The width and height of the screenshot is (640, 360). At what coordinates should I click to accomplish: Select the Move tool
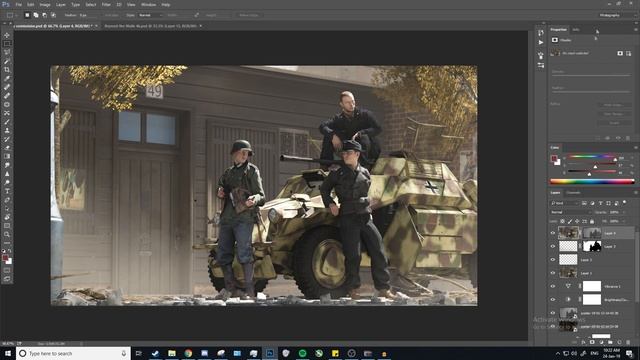(x=7, y=35)
